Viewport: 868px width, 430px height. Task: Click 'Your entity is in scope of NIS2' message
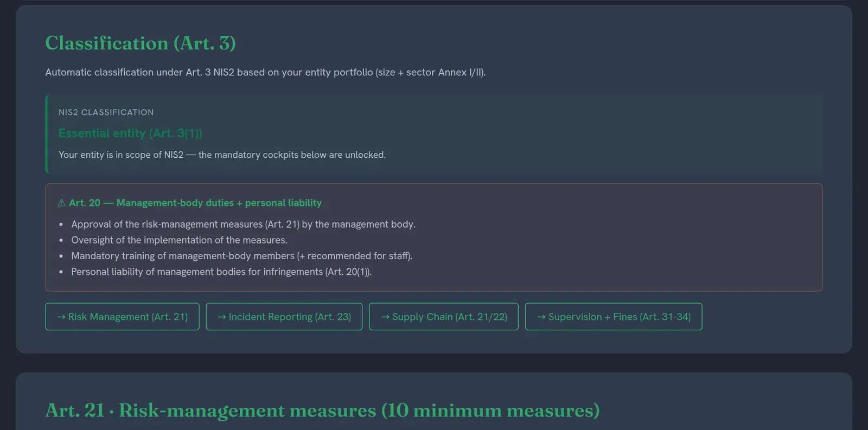pyautogui.click(x=222, y=155)
